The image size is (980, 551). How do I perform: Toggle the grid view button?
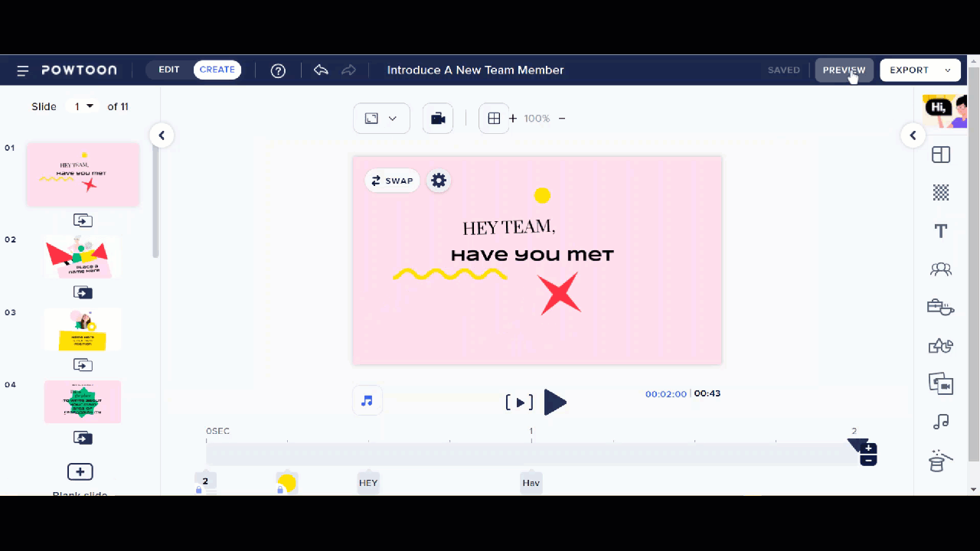[494, 119]
